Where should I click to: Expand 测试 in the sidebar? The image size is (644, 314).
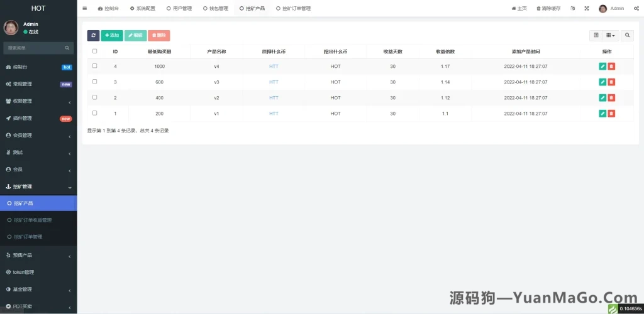(x=38, y=153)
